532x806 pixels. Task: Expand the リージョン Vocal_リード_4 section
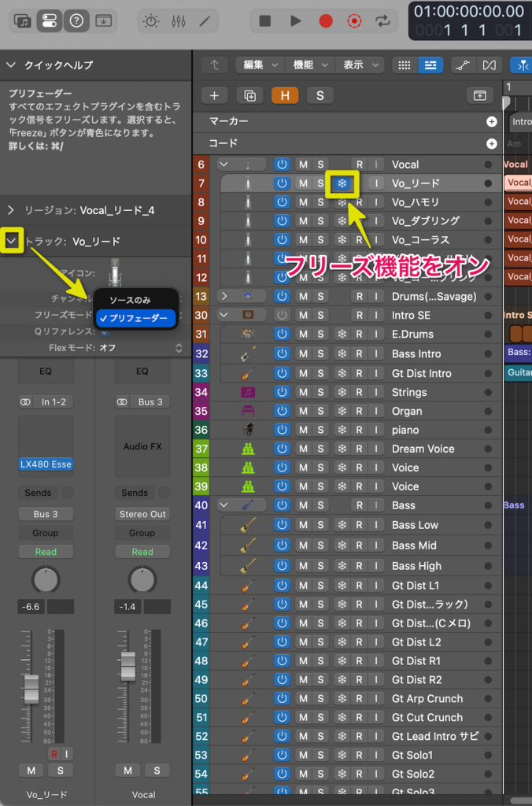(x=11, y=210)
